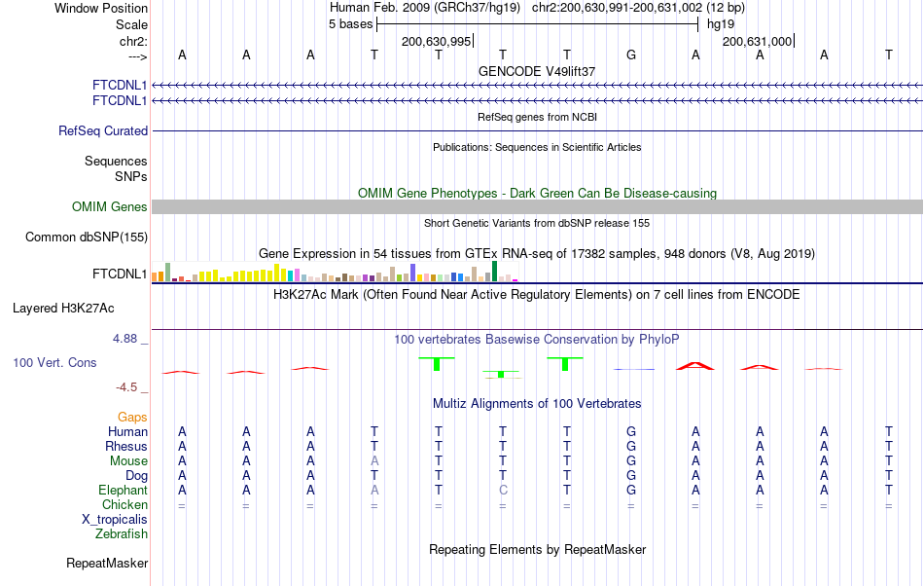Click the tall dark green GTEx bar
924x586 pixels.
tap(494, 272)
